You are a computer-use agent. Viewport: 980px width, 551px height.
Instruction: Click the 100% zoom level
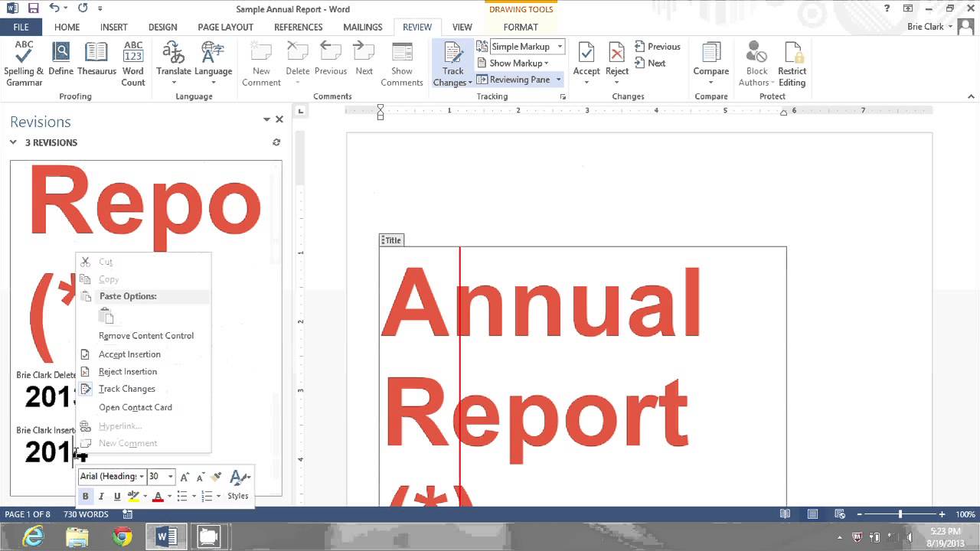[x=965, y=514]
